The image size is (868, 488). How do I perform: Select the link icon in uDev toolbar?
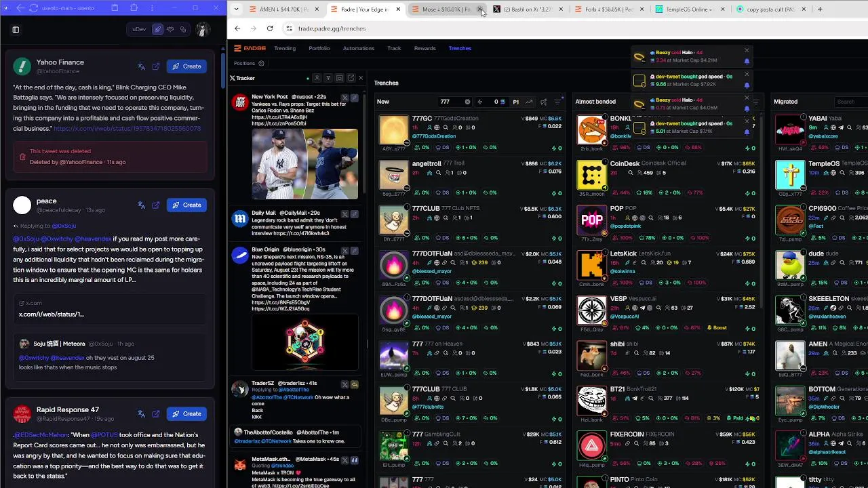pos(183,30)
